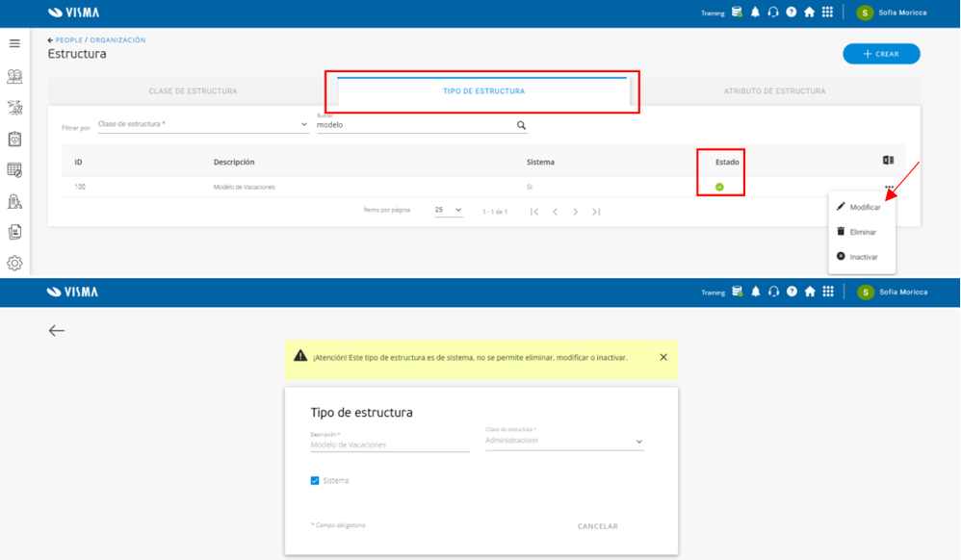This screenshot has width=961, height=560.
Task: Go to the previous page of results
Action: point(556,212)
